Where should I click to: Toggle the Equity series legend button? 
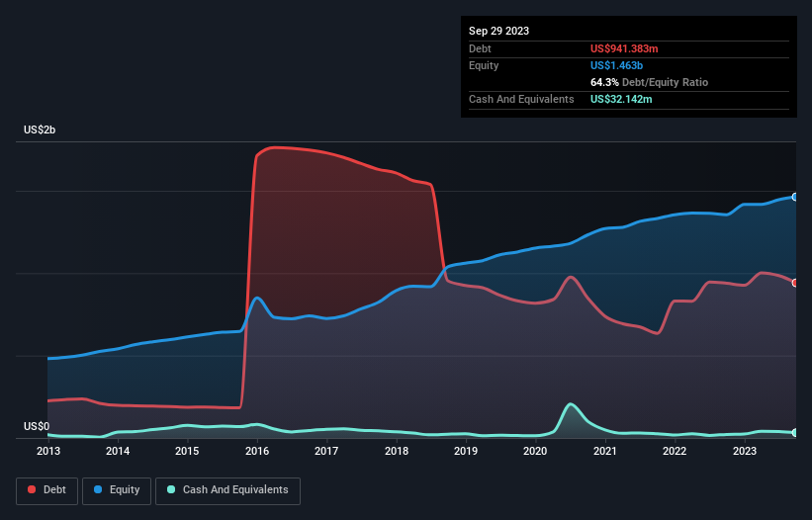coord(117,490)
